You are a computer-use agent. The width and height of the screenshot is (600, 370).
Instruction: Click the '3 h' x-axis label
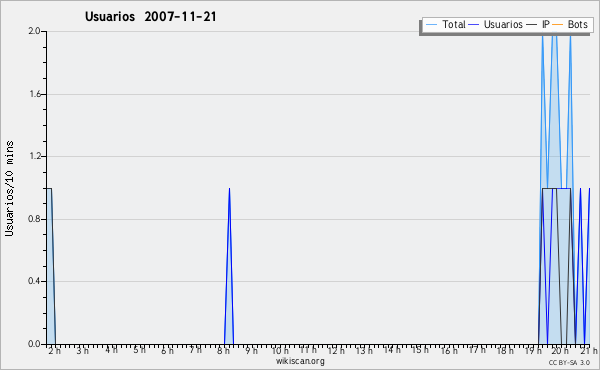pyautogui.click(x=82, y=350)
